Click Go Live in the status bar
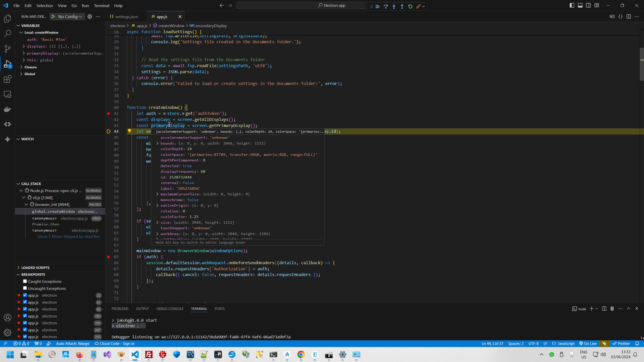 (588, 344)
